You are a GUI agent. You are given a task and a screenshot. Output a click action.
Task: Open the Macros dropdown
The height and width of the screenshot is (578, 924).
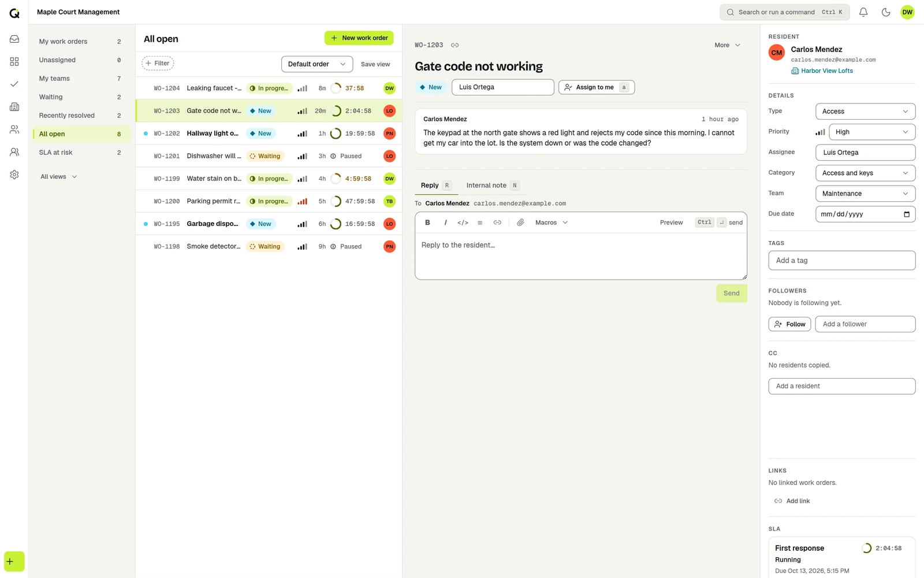coord(552,223)
